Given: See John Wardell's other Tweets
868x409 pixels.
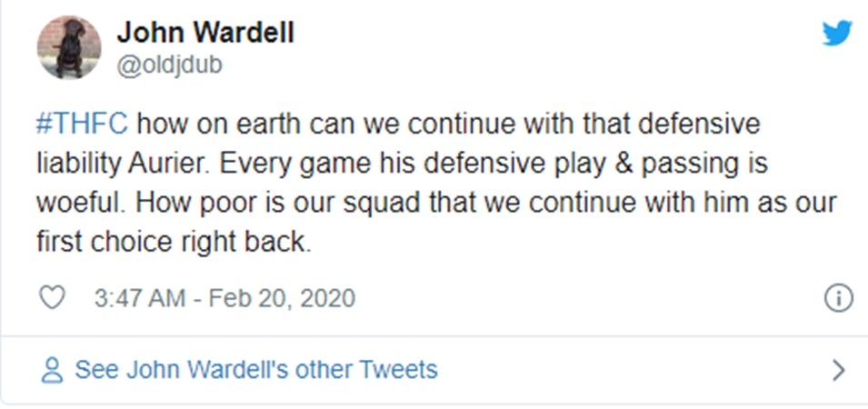Looking at the screenshot, I should coord(255,370).
